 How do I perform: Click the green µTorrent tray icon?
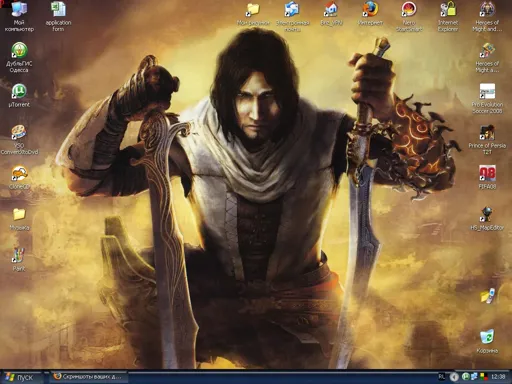466,377
